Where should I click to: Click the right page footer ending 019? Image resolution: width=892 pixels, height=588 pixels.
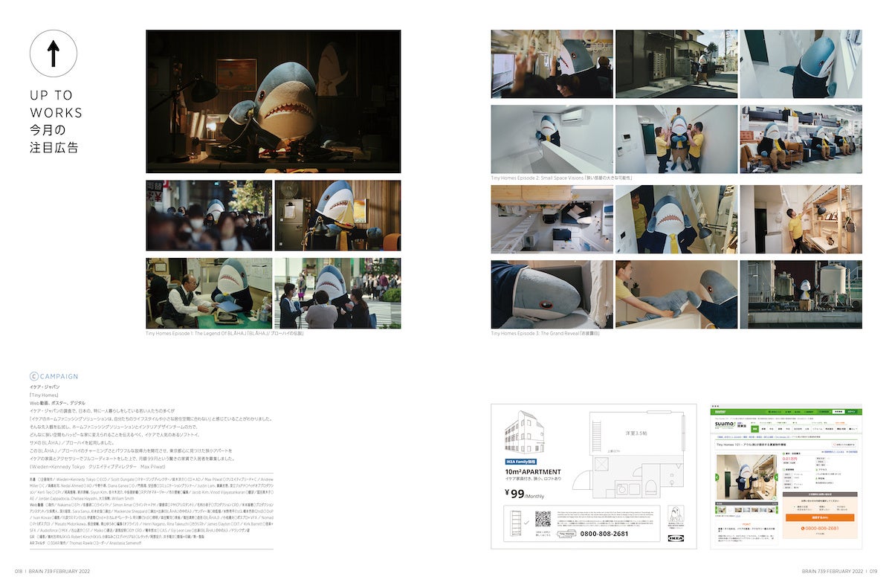840,571
